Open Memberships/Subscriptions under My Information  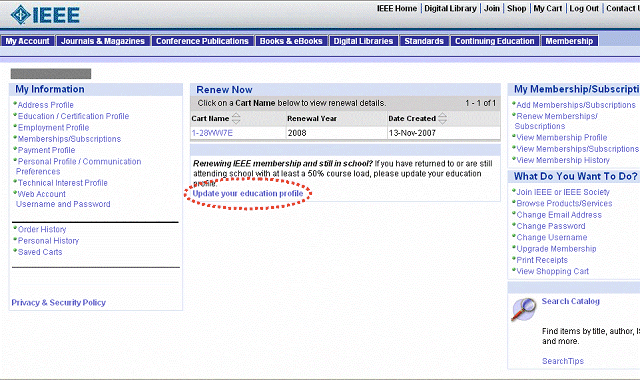click(69, 139)
